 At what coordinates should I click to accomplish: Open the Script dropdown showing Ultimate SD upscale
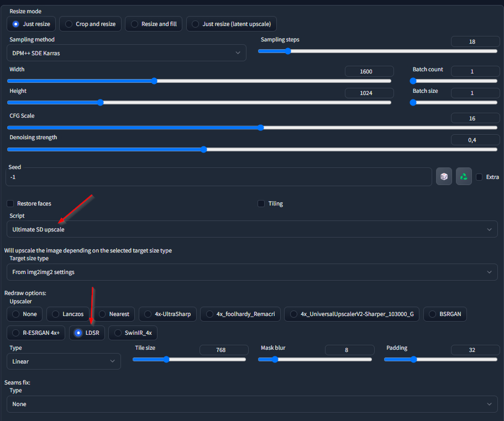253,229
